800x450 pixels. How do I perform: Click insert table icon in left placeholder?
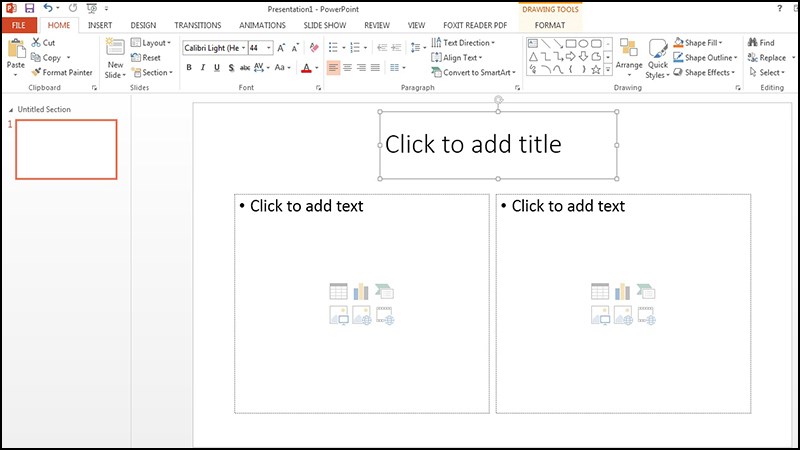pyautogui.click(x=338, y=291)
